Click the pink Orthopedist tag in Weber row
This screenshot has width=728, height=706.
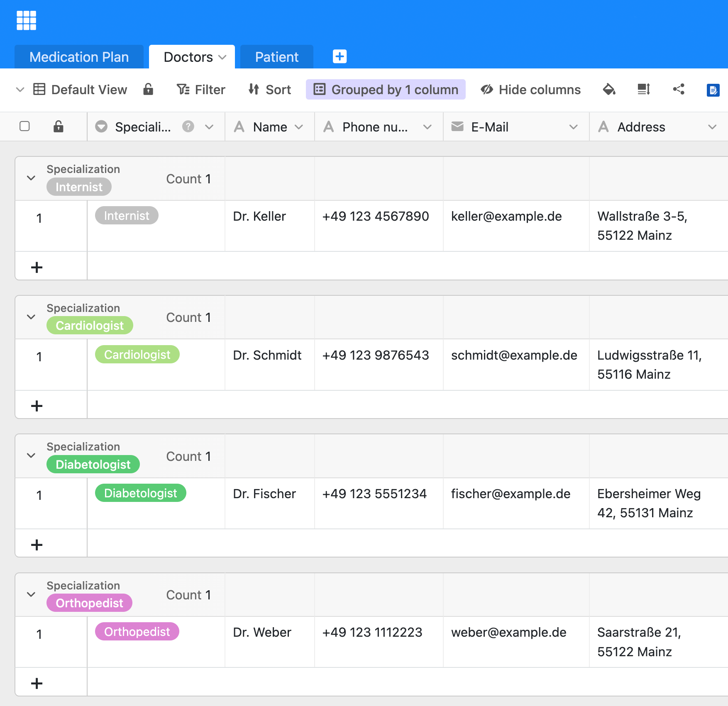(x=137, y=632)
